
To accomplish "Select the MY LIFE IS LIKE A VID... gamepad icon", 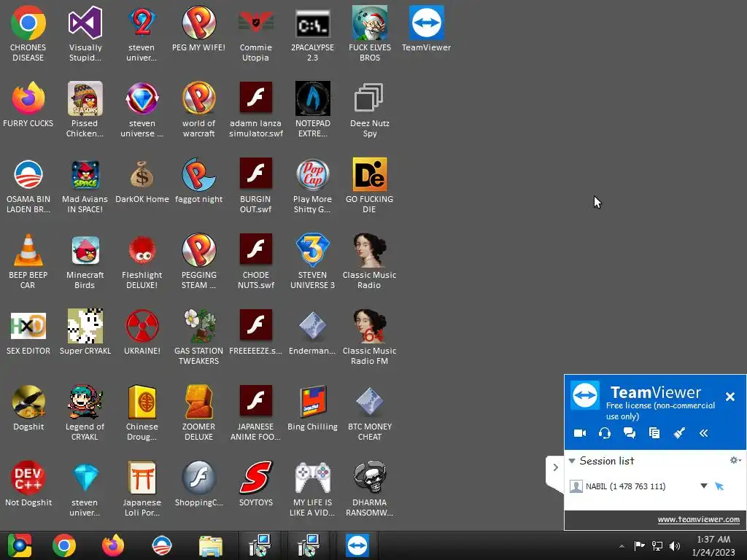I will point(312,489).
